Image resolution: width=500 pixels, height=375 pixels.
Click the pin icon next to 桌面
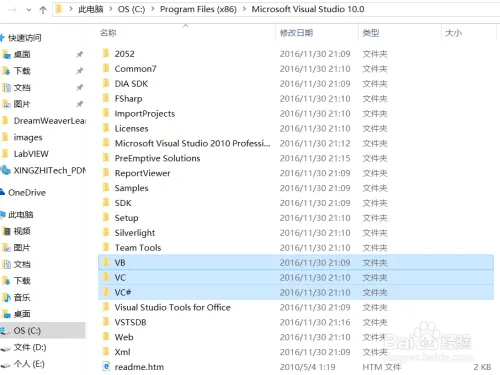(x=80, y=54)
